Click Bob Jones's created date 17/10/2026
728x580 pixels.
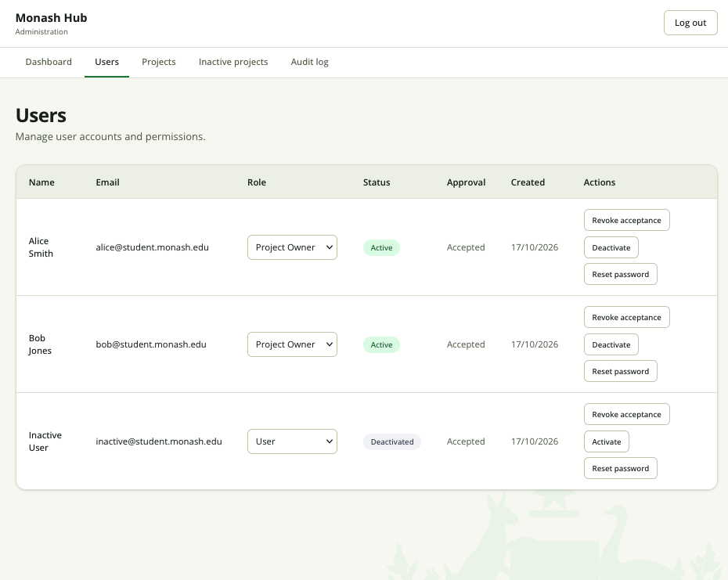point(535,344)
